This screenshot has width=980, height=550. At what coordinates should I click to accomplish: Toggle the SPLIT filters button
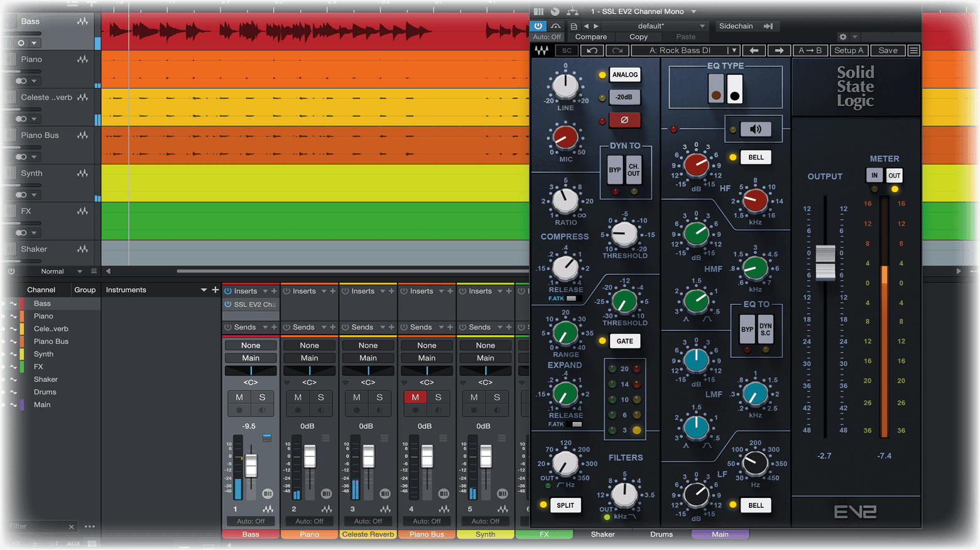click(x=565, y=505)
